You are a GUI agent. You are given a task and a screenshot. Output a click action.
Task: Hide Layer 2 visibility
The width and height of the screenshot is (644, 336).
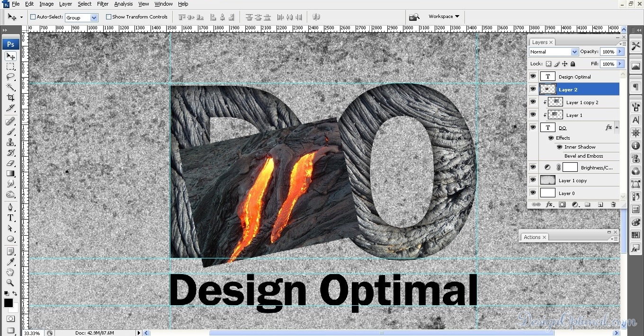point(533,89)
